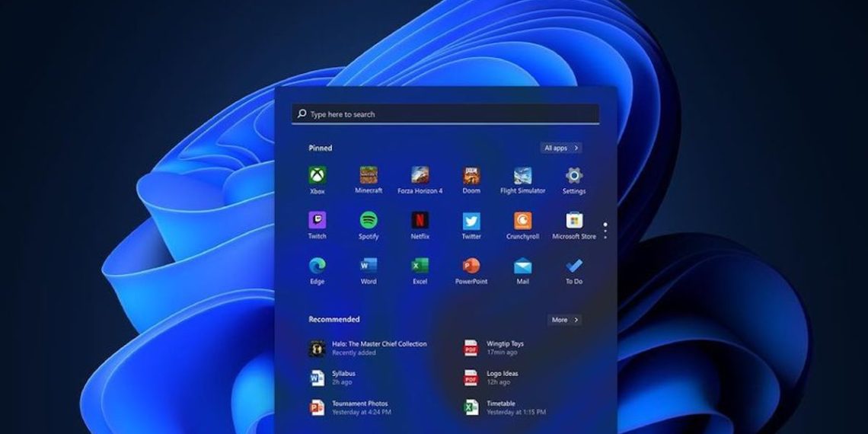
Task: Open Word from pinned apps
Action: pos(369,266)
